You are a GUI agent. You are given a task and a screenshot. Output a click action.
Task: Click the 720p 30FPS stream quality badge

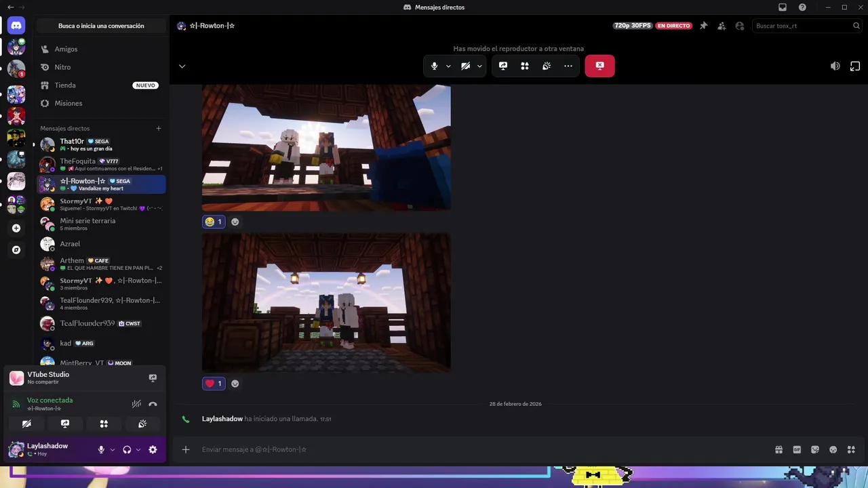(632, 26)
